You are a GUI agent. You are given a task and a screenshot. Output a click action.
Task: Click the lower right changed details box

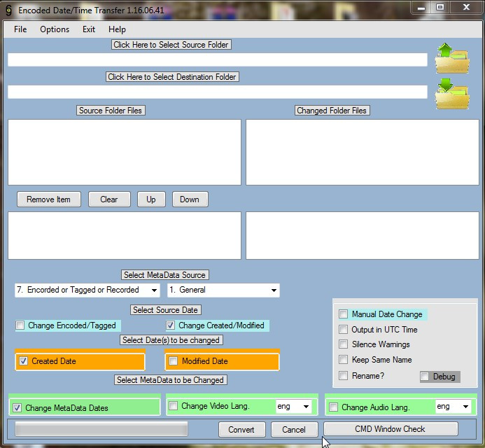coord(363,235)
